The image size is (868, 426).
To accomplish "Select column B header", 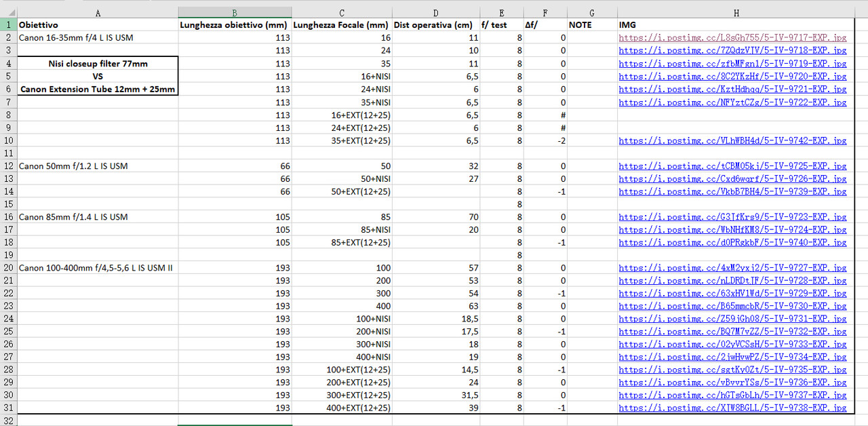I will 235,13.
